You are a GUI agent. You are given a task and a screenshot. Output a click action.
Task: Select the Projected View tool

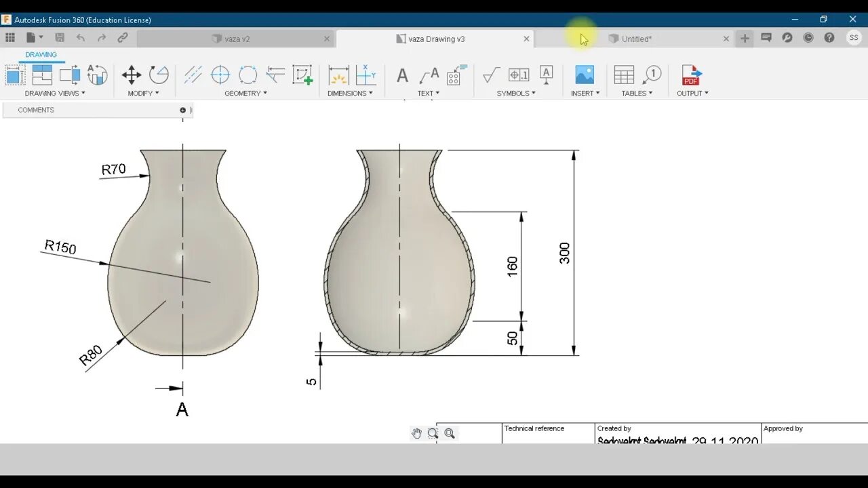coord(42,75)
